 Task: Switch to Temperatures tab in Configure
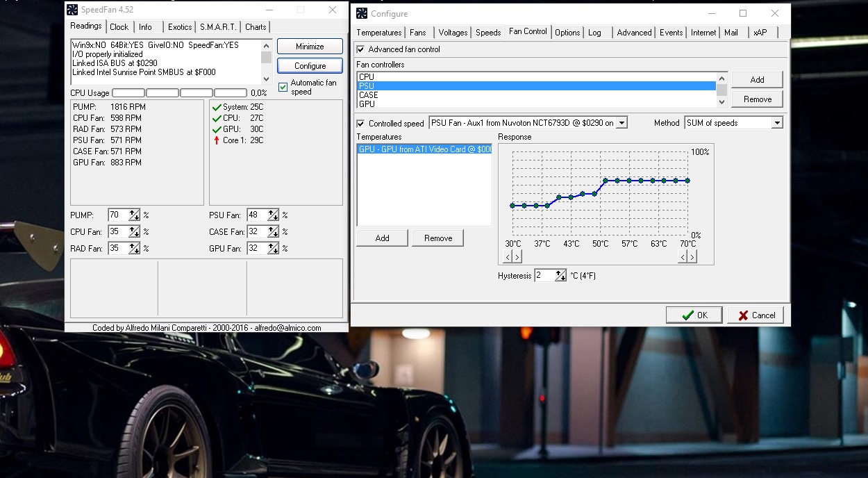(x=379, y=33)
